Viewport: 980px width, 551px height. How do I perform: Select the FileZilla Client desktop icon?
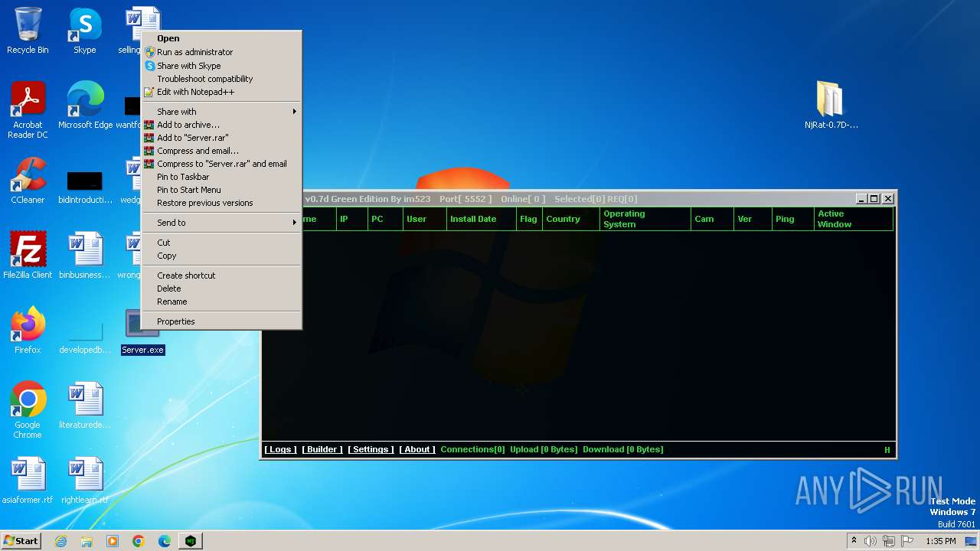tap(28, 256)
